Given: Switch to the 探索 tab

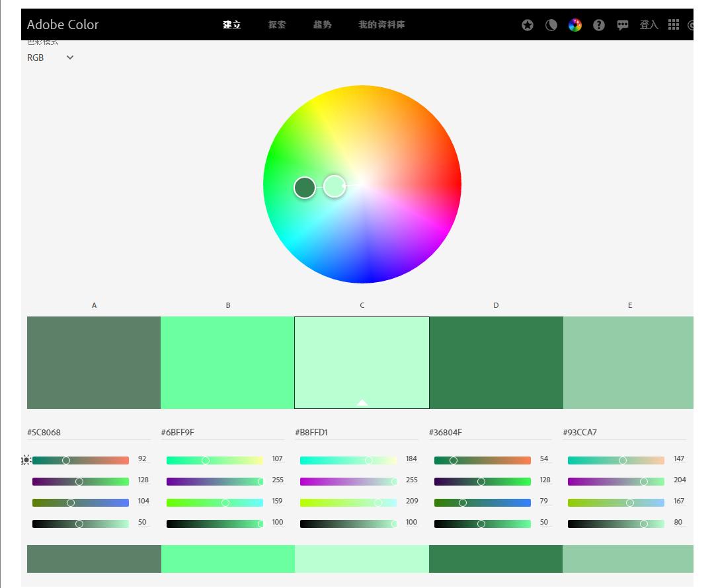Looking at the screenshot, I should 277,25.
